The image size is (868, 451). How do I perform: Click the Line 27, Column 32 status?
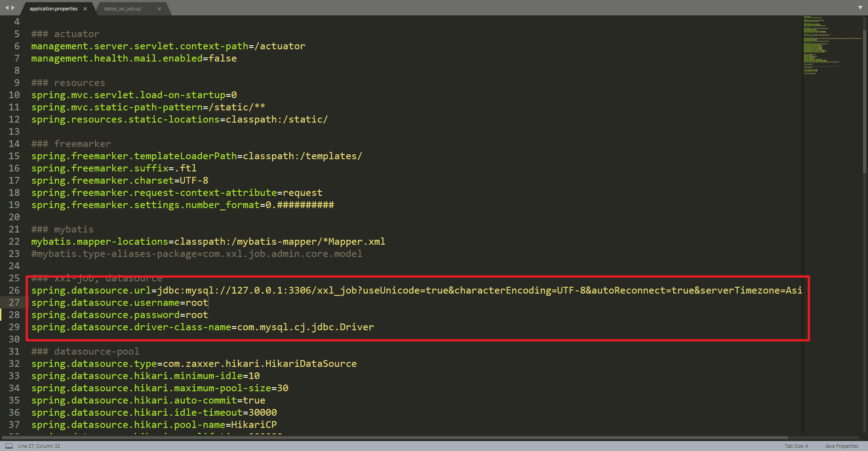pos(39,446)
